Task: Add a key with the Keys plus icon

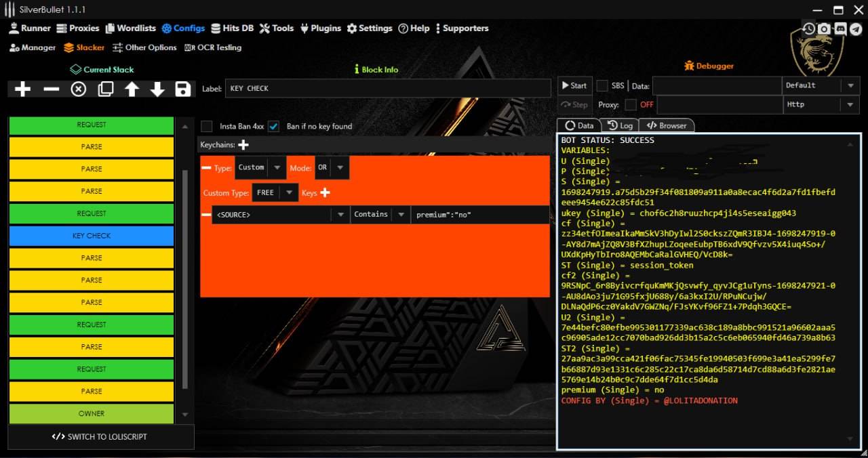Action: coord(325,193)
